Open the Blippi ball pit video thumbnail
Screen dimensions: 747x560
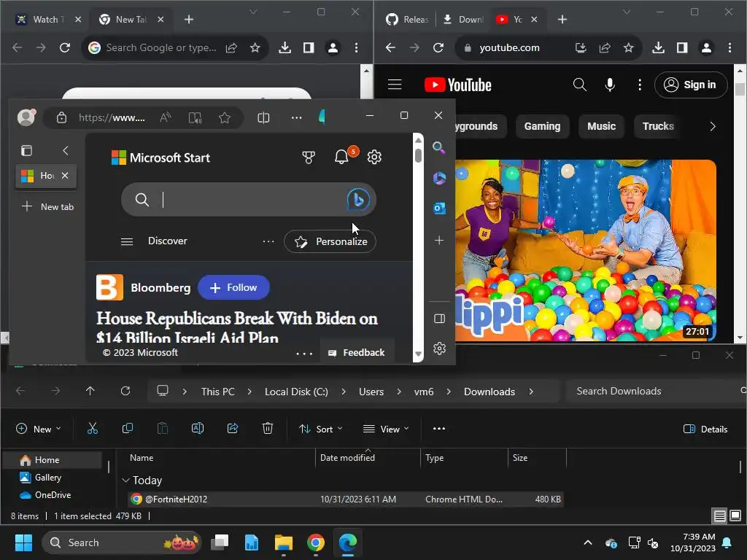[x=586, y=251]
